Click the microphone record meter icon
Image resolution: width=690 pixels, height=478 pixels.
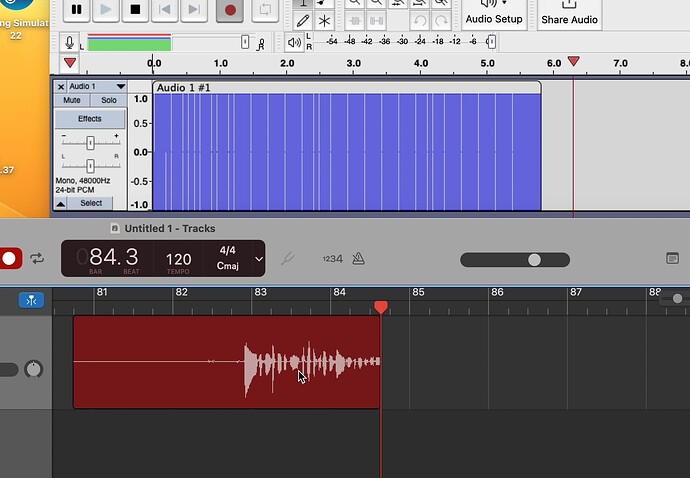pyautogui.click(x=69, y=43)
